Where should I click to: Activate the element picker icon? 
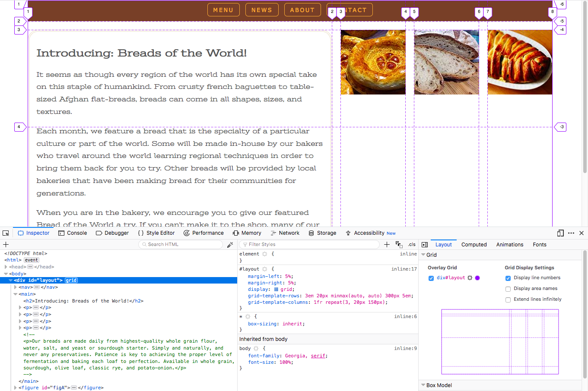[x=6, y=233]
